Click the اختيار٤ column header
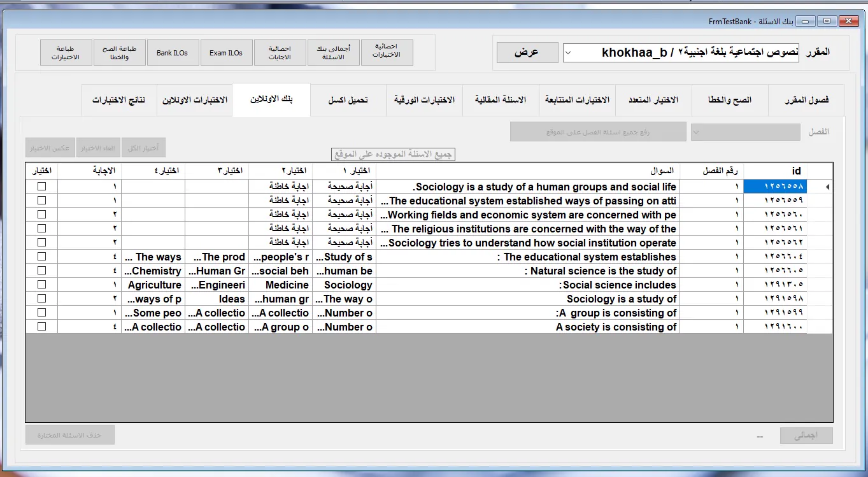868x477 pixels. pyautogui.click(x=153, y=171)
